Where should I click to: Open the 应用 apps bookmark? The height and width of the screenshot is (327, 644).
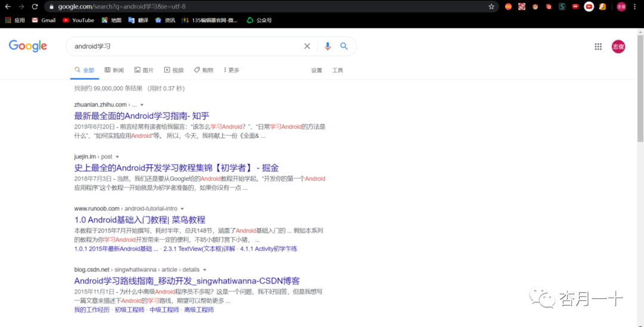pyautogui.click(x=15, y=20)
